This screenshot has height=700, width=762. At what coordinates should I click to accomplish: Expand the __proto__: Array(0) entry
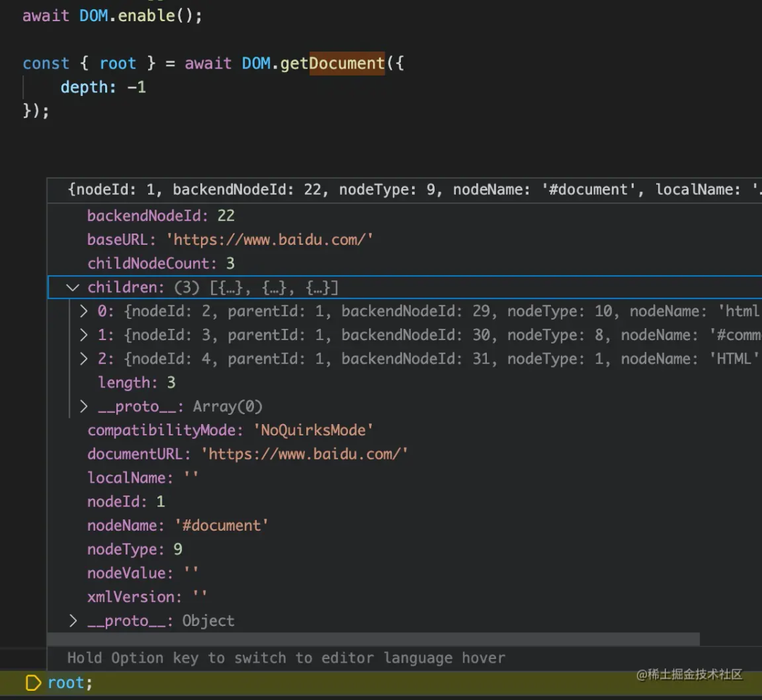(83, 406)
